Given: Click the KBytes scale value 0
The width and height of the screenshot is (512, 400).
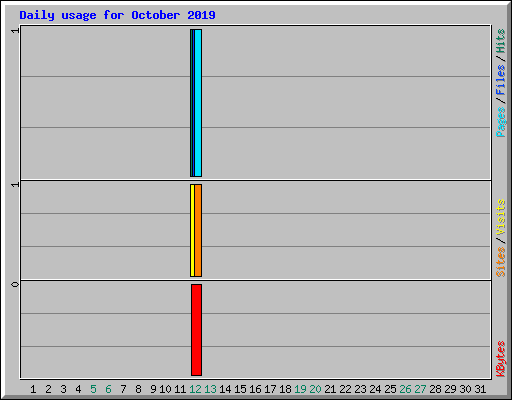Looking at the screenshot, I should [15, 284].
